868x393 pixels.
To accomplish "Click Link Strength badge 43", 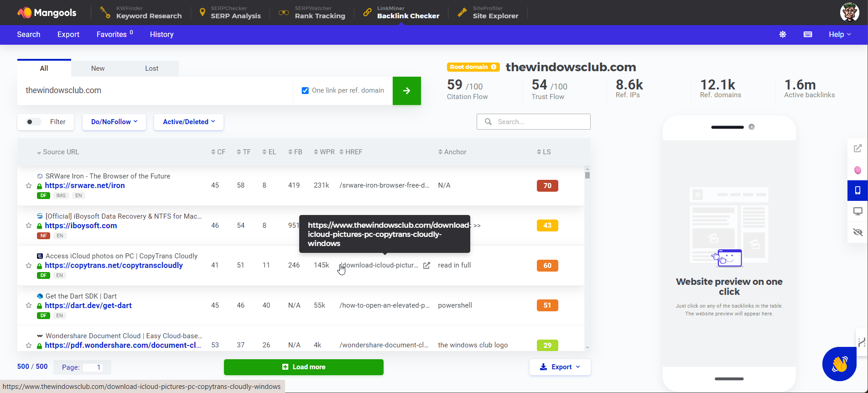I will [547, 225].
